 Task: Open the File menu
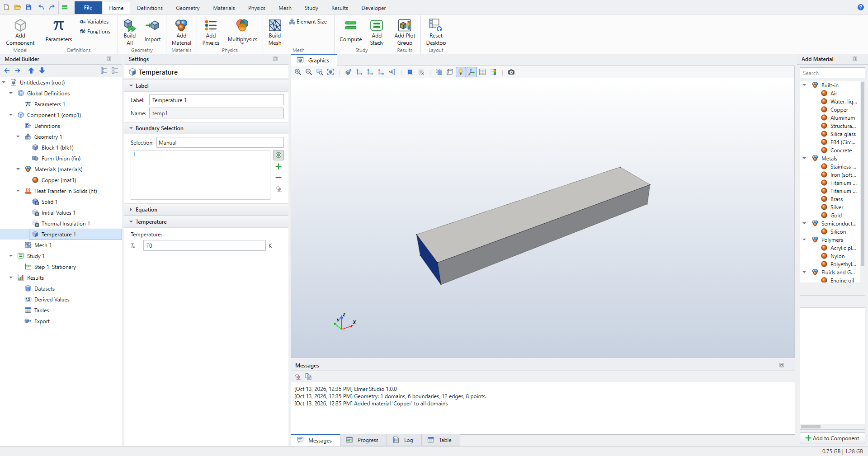tap(88, 8)
